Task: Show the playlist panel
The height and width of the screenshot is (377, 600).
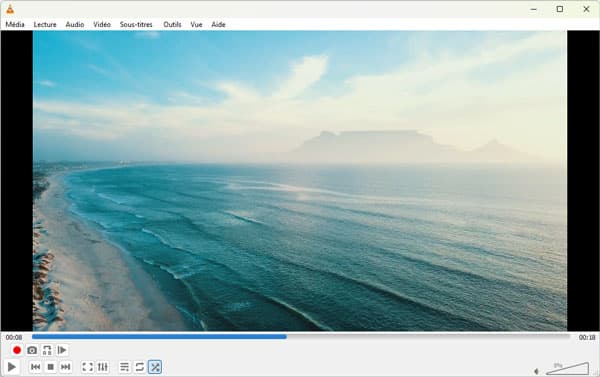Action: pyautogui.click(x=124, y=367)
